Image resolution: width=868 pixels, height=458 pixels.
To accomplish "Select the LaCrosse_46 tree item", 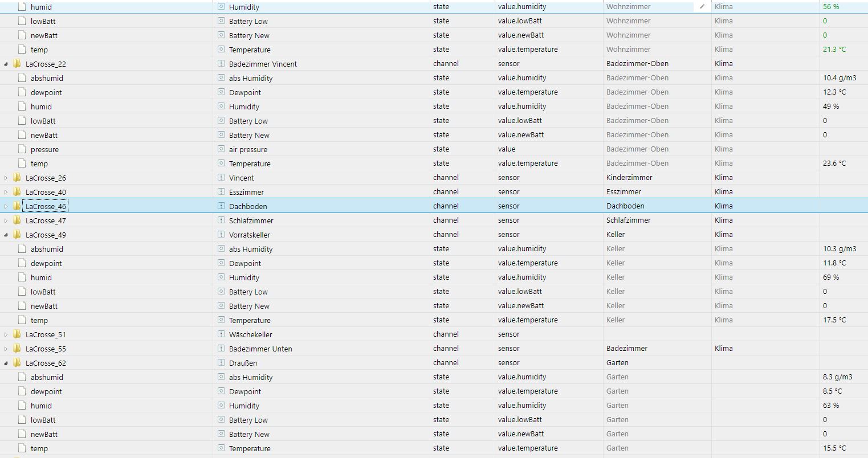I will pyautogui.click(x=46, y=206).
